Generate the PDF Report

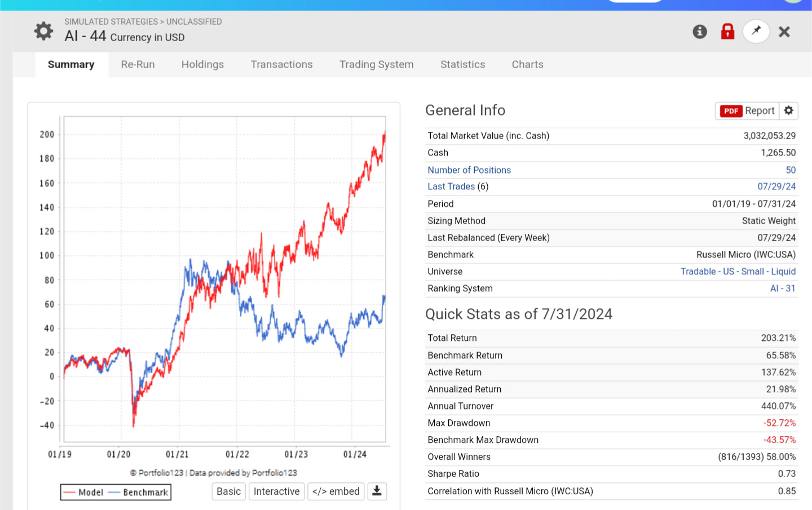click(747, 110)
